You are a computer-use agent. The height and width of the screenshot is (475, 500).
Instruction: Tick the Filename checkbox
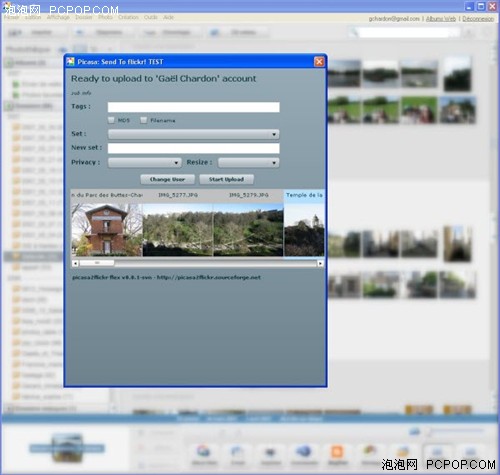click(143, 120)
